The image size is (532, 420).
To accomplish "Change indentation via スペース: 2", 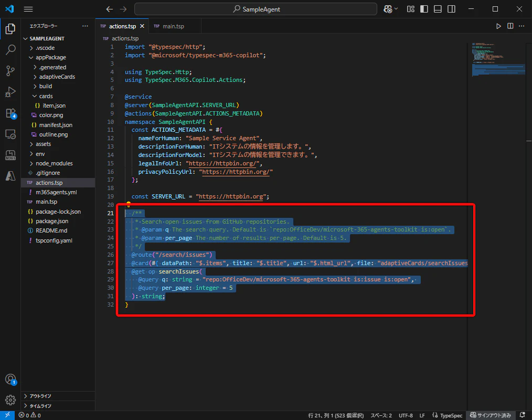I will [381, 415].
